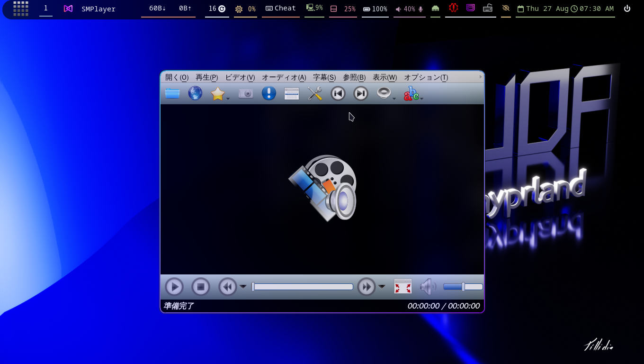This screenshot has height=364, width=644.
Task: Open the オーディオ(A) menu
Action: coord(284,77)
